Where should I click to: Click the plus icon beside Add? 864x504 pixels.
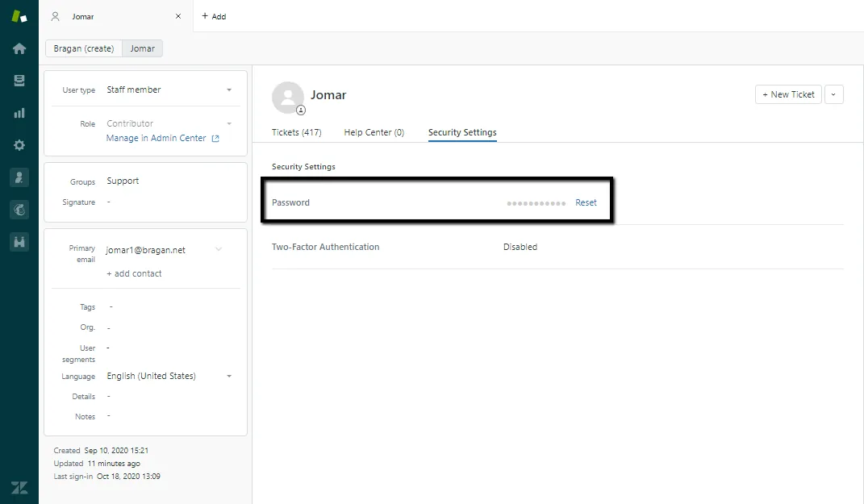pos(205,16)
